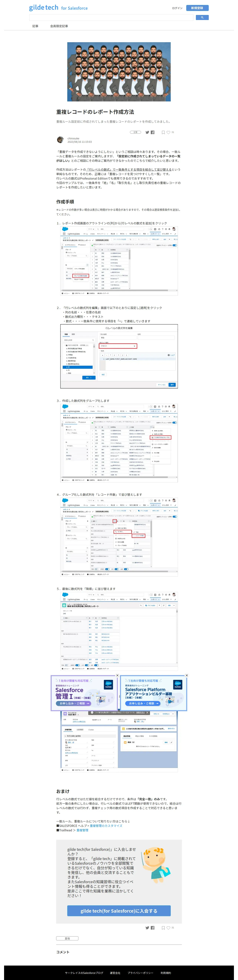Open the 会員限定記事 navigation tab
Viewport: 238px width, 980px height.
(59, 26)
